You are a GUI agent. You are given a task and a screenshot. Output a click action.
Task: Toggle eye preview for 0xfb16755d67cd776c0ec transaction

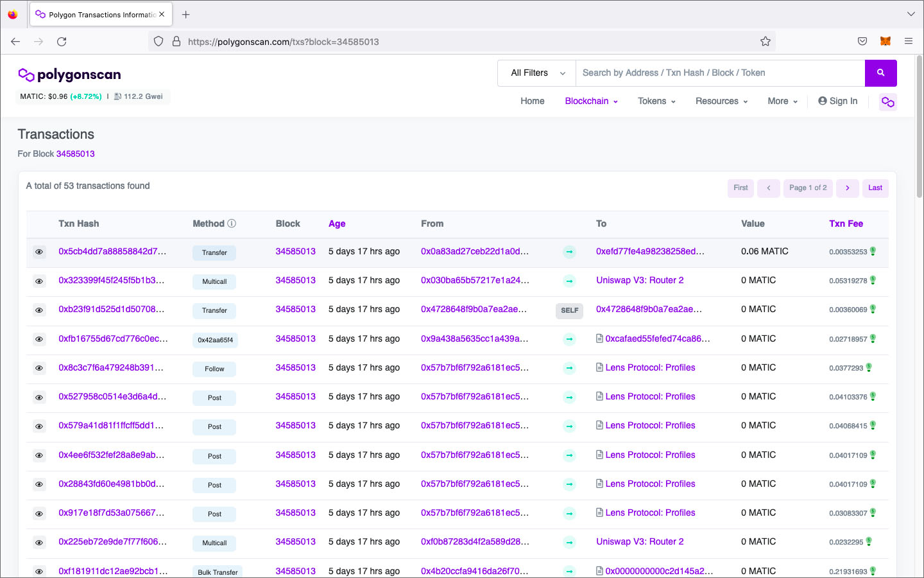39,339
